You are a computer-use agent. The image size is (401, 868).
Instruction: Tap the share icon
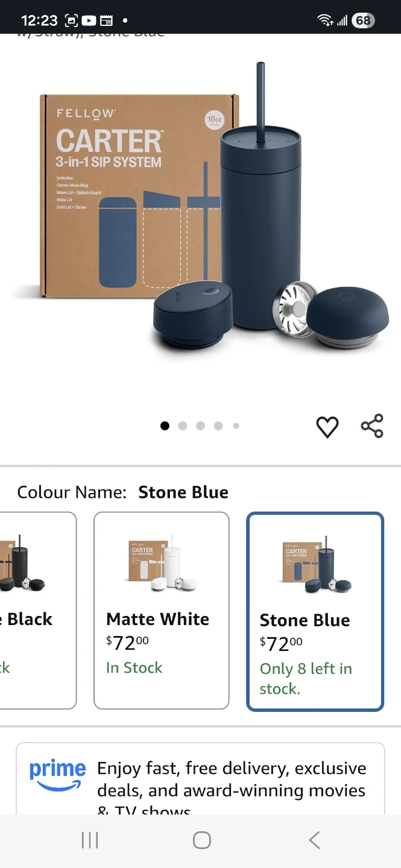[372, 426]
